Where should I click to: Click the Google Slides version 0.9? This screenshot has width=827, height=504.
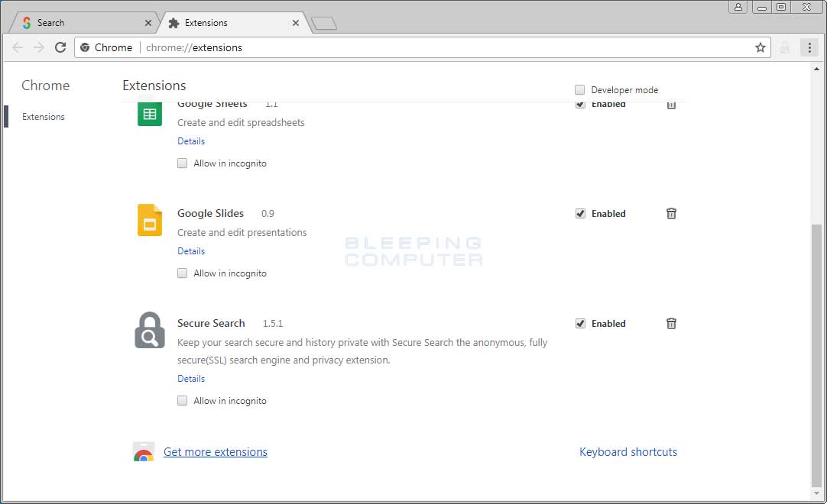[268, 214]
